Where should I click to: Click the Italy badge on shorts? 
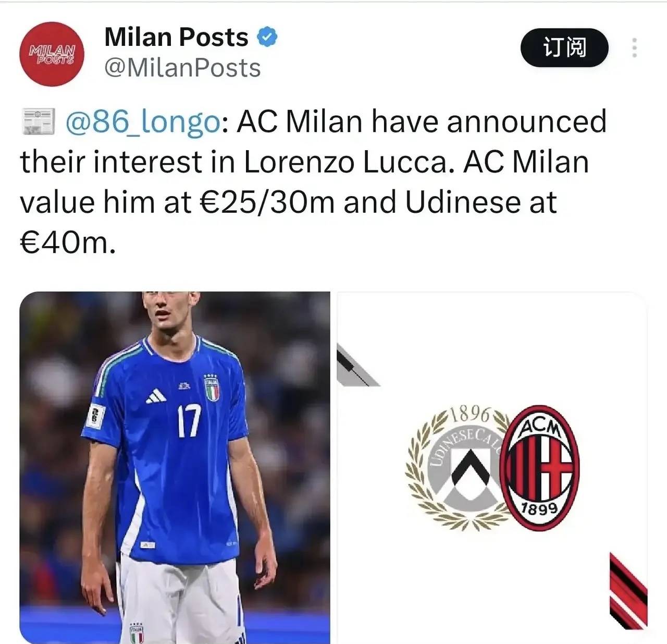tap(137, 633)
